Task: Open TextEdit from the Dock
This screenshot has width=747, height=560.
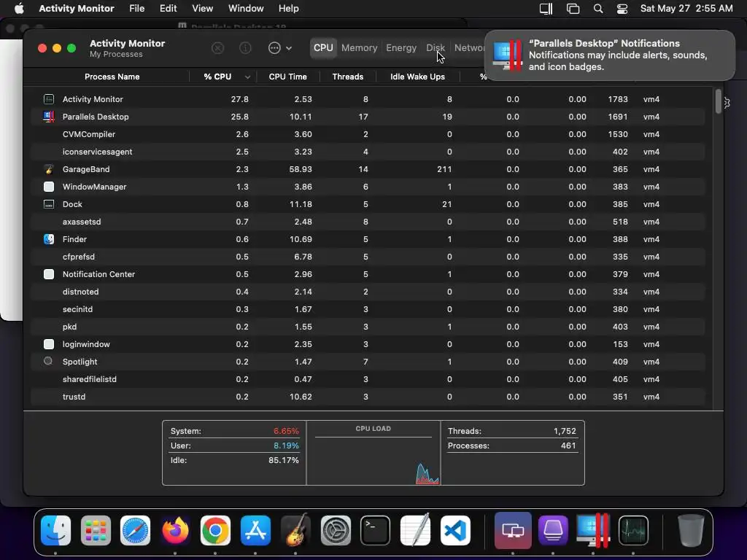Action: [415, 529]
